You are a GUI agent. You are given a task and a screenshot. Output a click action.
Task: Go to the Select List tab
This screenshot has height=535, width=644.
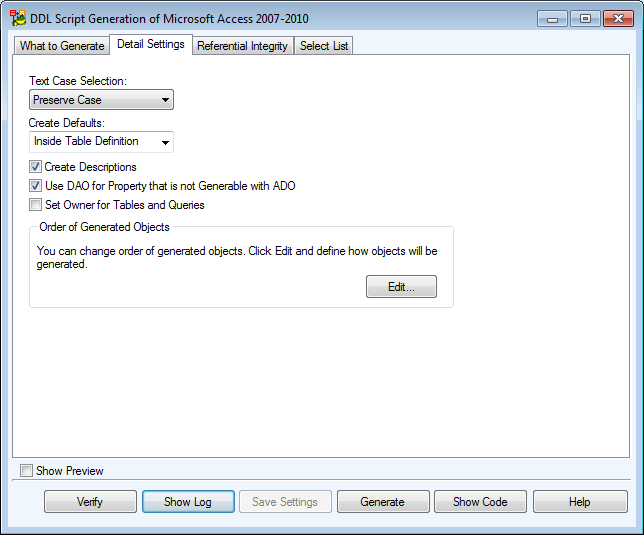coord(323,46)
